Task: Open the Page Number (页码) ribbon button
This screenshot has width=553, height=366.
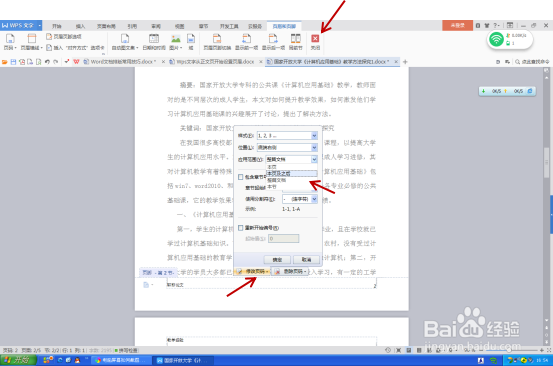Action: (x=10, y=42)
